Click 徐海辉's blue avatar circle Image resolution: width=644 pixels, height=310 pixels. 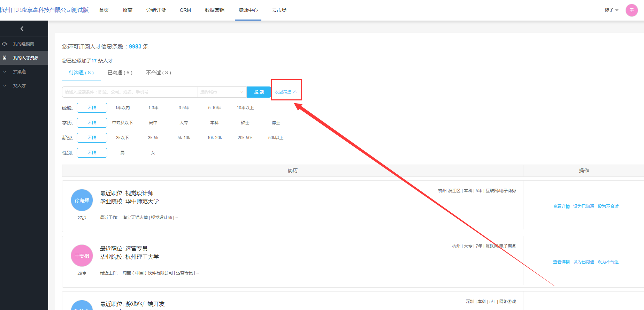[82, 200]
